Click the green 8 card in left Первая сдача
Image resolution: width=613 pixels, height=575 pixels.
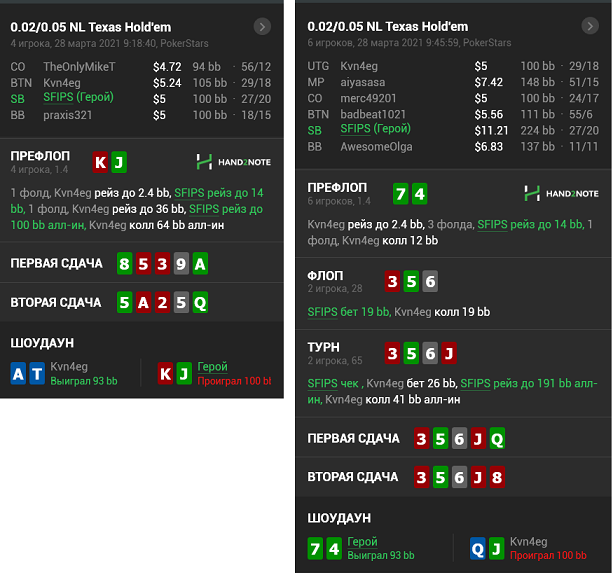pos(124,263)
